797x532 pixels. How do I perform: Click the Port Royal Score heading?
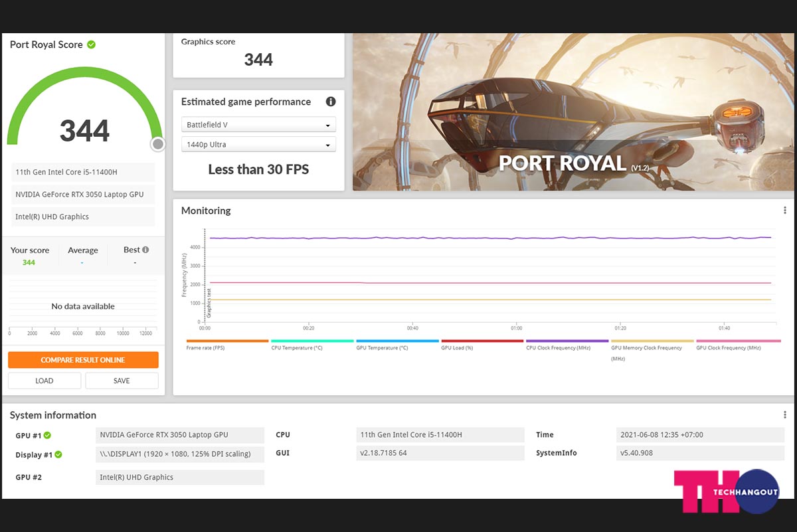tap(46, 44)
